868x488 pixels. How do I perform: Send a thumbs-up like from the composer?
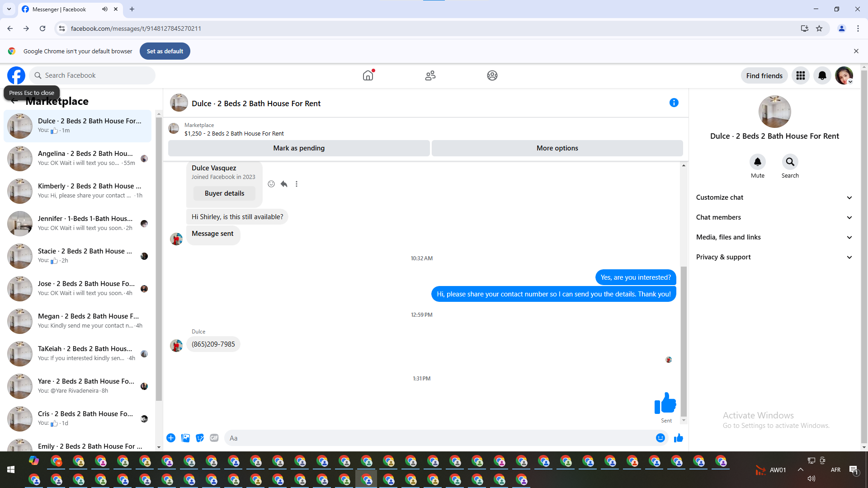(x=679, y=438)
